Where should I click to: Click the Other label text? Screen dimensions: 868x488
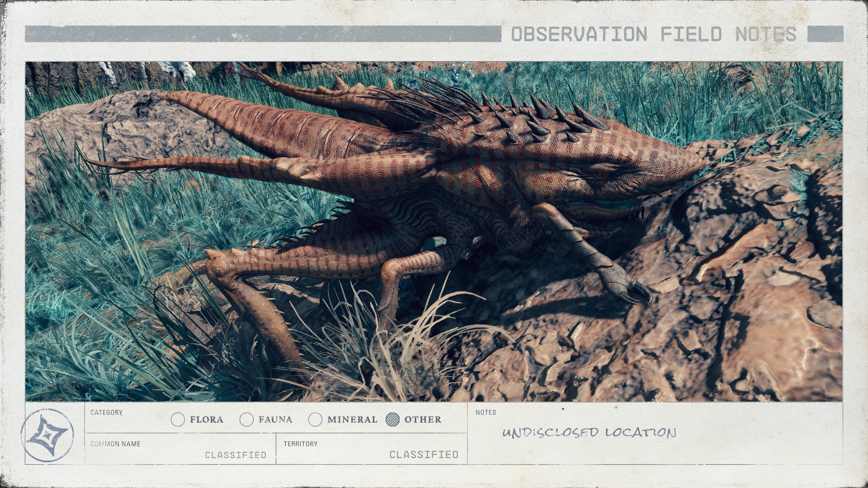click(x=423, y=420)
